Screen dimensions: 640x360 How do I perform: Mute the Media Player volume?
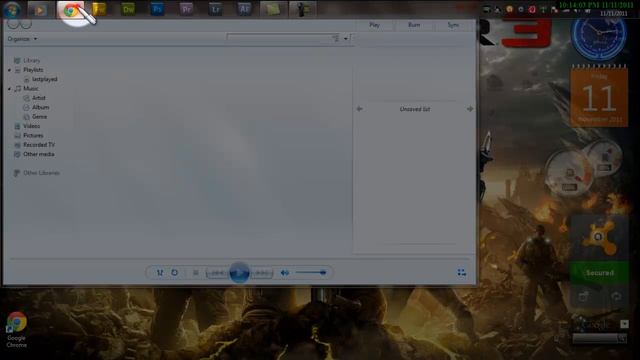284,273
